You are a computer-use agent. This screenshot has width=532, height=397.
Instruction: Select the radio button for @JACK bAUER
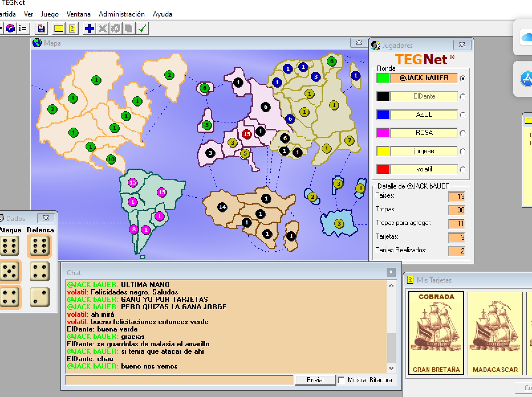click(x=463, y=78)
